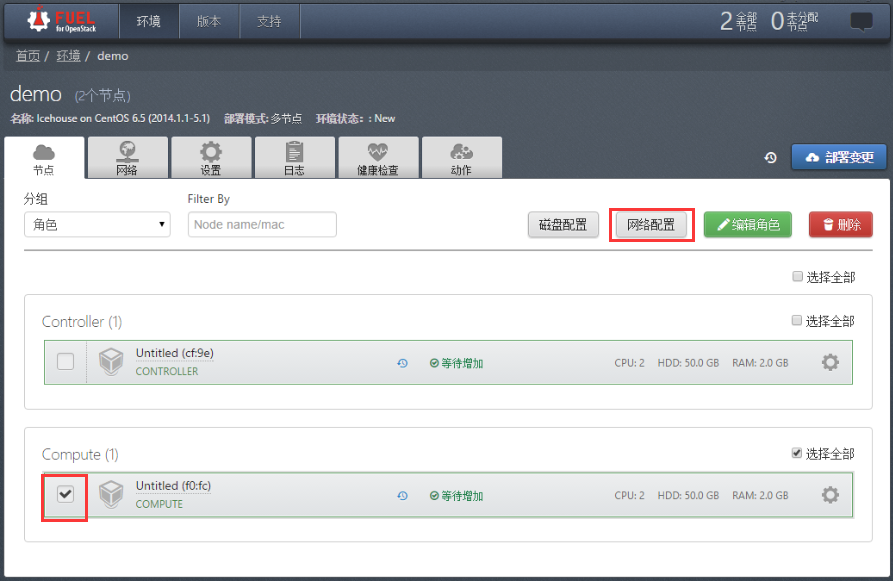893x581 pixels.
Task: Switch to the 网络 tab
Action: 128,158
